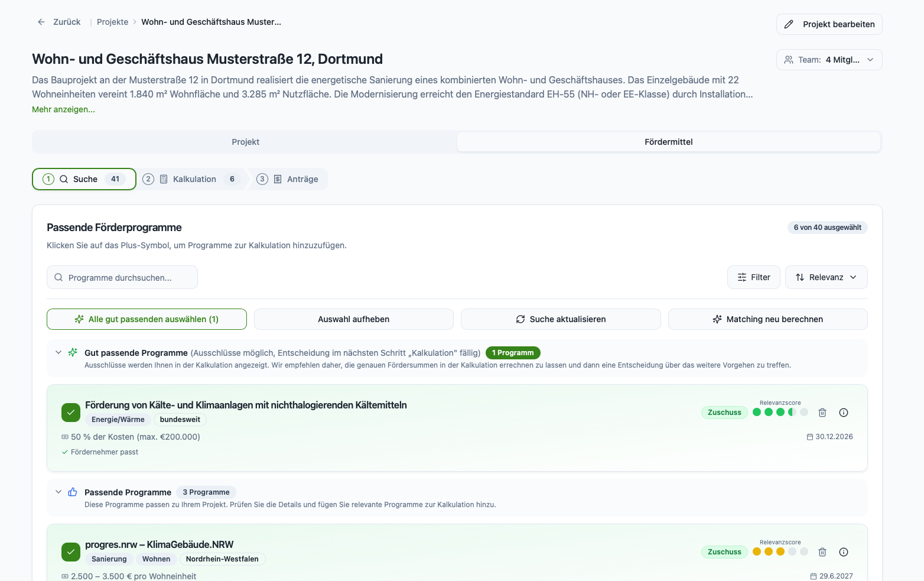
Task: Click the step number 2 circle for Kalkulation
Action: (148, 179)
